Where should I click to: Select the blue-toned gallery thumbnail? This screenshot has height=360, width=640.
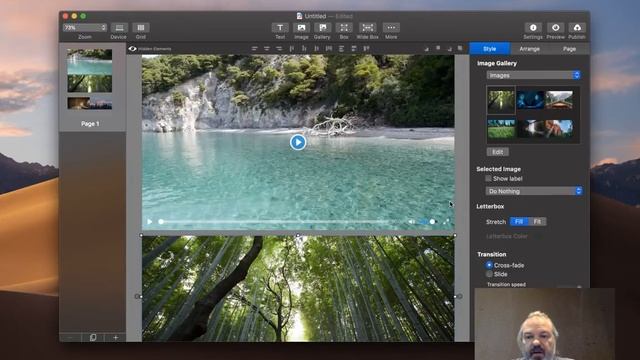530,100
